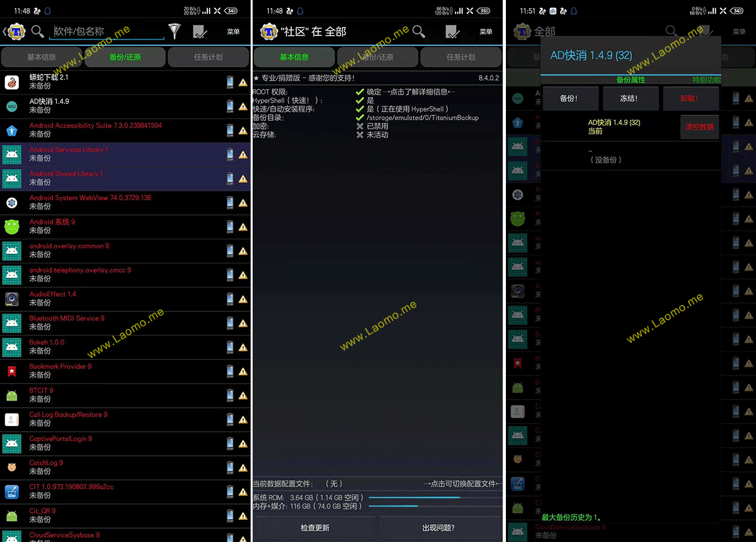Select the Android Shared Library 1 row

point(125,178)
